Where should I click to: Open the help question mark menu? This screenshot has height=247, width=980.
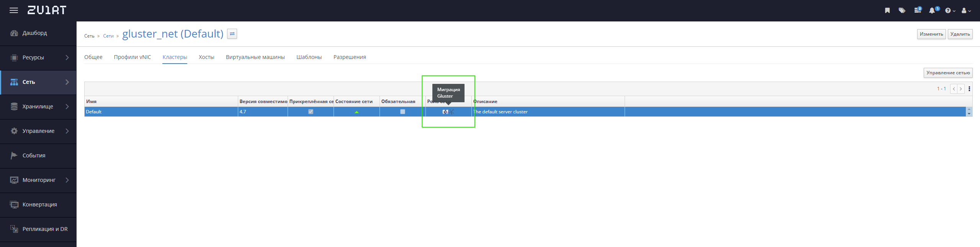(x=950, y=11)
